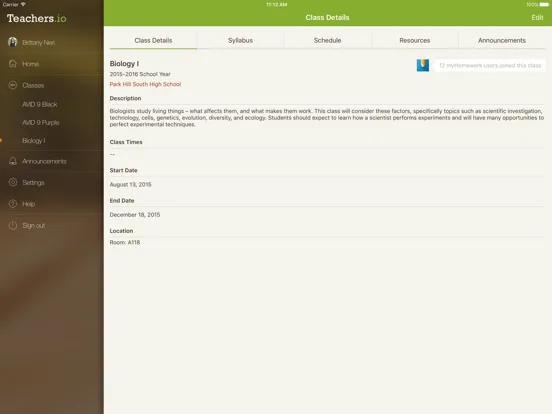Select AVID 9 Black class

[x=40, y=104]
